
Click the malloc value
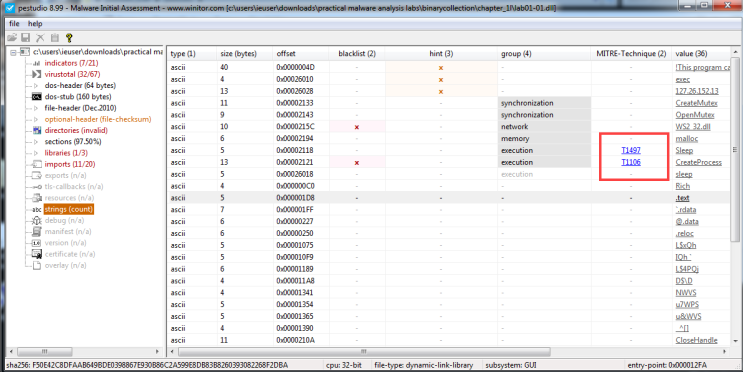687,138
